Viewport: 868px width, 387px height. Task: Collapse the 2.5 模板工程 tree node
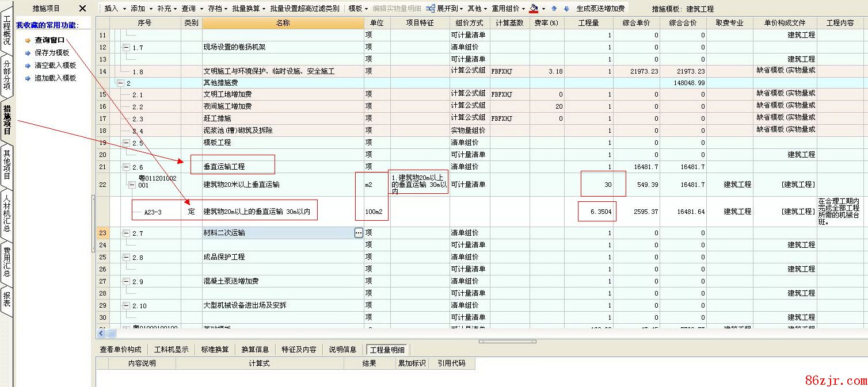click(126, 143)
